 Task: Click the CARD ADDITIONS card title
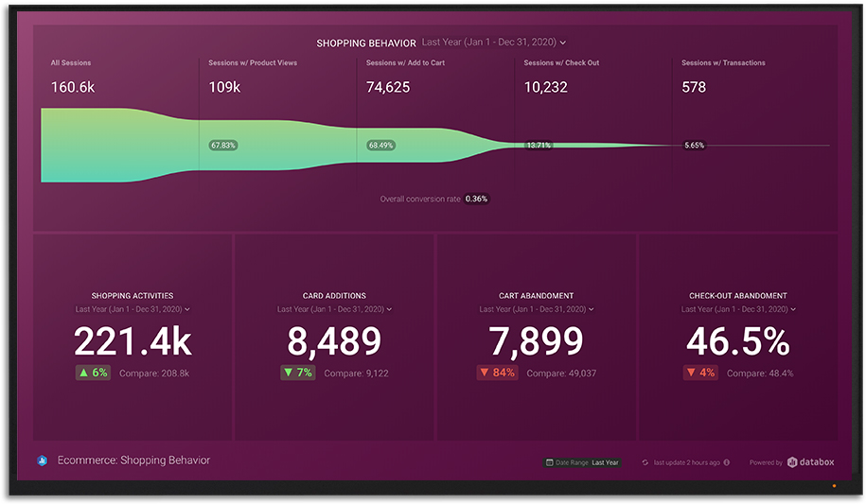point(334,296)
